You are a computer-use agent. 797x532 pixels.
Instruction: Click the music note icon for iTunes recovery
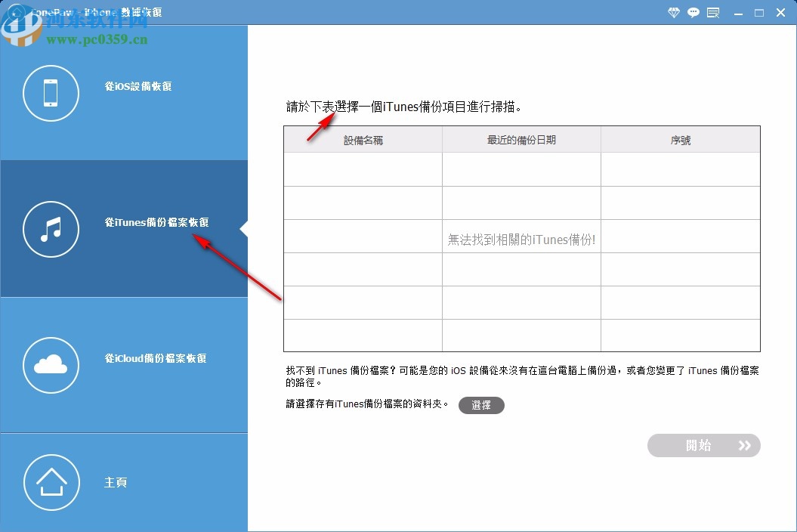[51, 229]
